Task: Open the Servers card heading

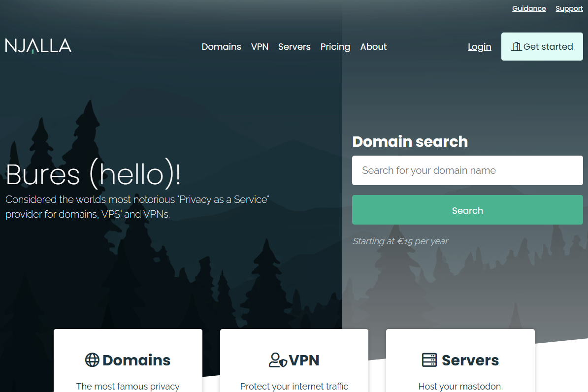Action: (x=470, y=360)
